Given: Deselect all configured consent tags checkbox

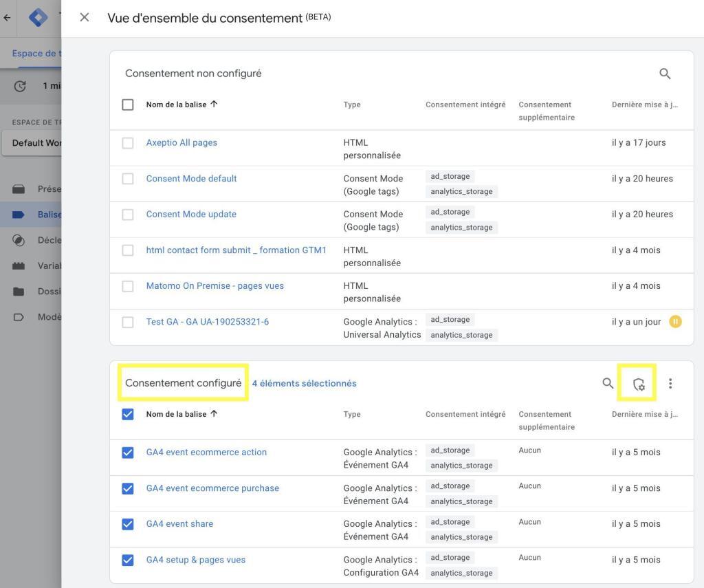Looking at the screenshot, I should 128,414.
